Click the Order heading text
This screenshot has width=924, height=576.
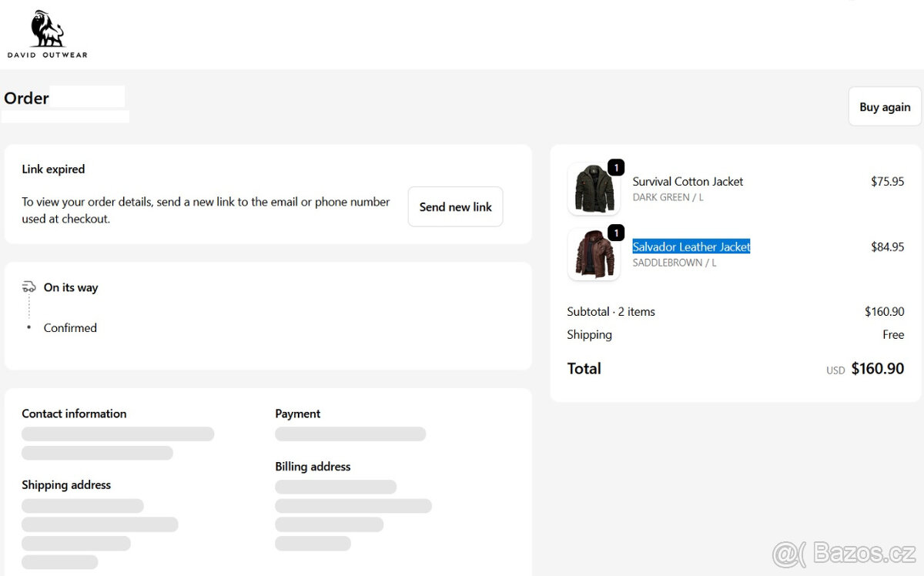pos(26,98)
